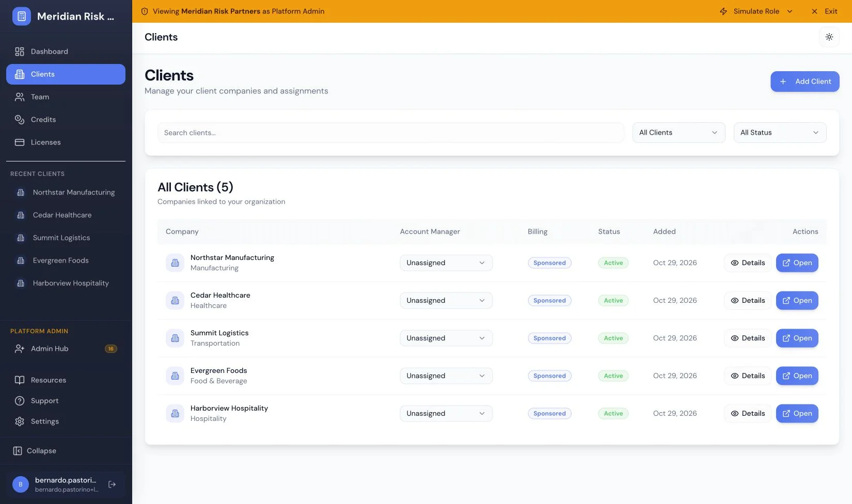
Task: Open the Cedar Healthcare client
Action: [797, 300]
